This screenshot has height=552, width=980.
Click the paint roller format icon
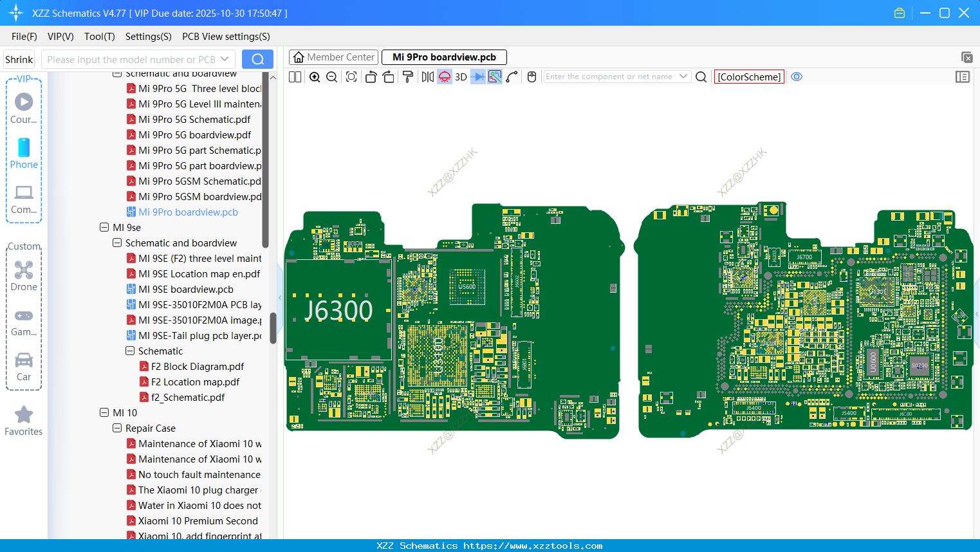[x=407, y=77]
